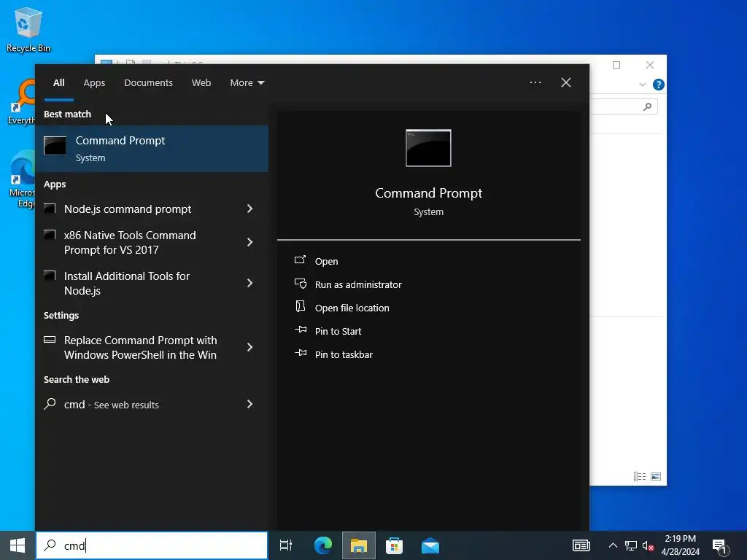Viewport: 747px width, 560px height.
Task: Click the search magnifier icon in taskbar
Action: (x=50, y=545)
